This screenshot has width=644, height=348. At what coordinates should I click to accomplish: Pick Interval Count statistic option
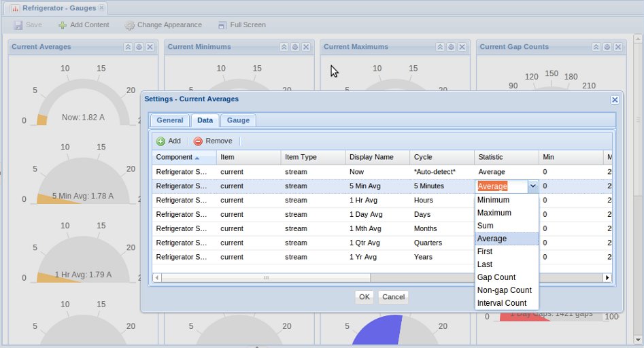coord(502,303)
